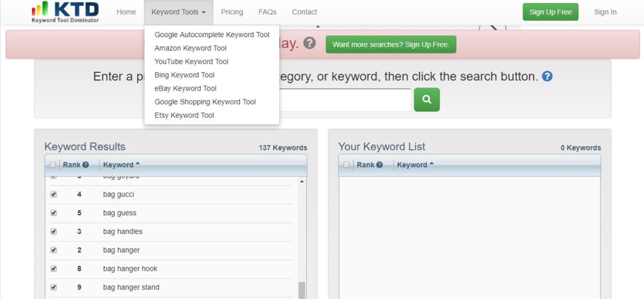Toggle the "bag hanger hook" checkbox
The image size is (644, 299).
pos(53,269)
